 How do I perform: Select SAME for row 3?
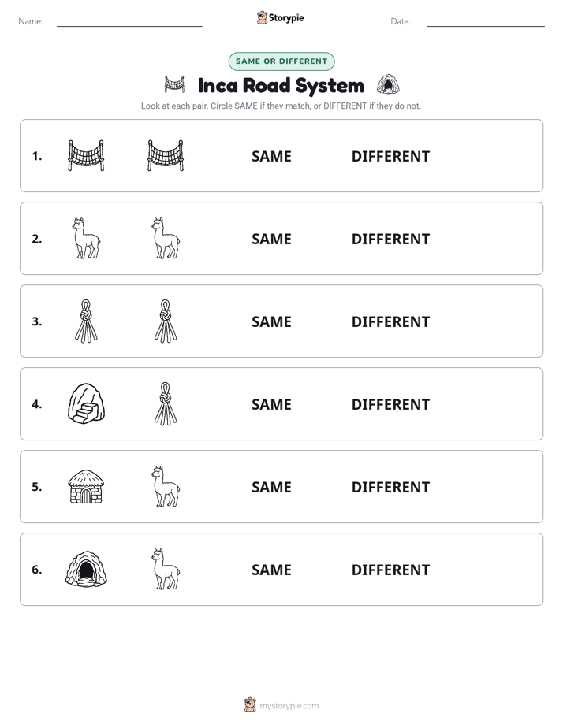tap(271, 321)
